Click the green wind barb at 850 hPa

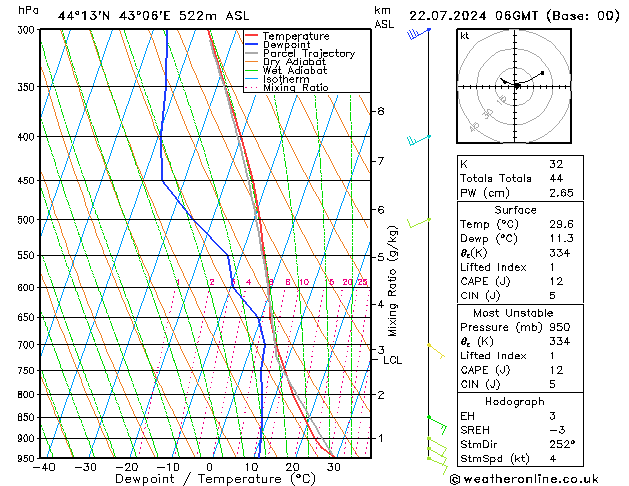point(433,421)
